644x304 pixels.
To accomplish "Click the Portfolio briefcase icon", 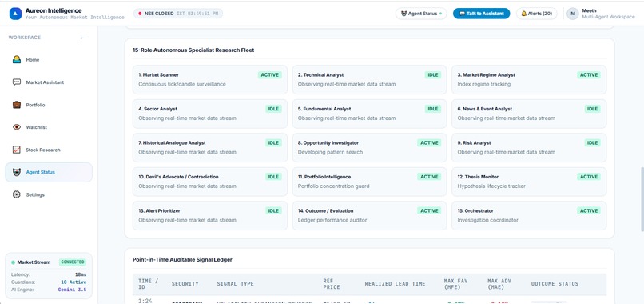I will coord(17,105).
